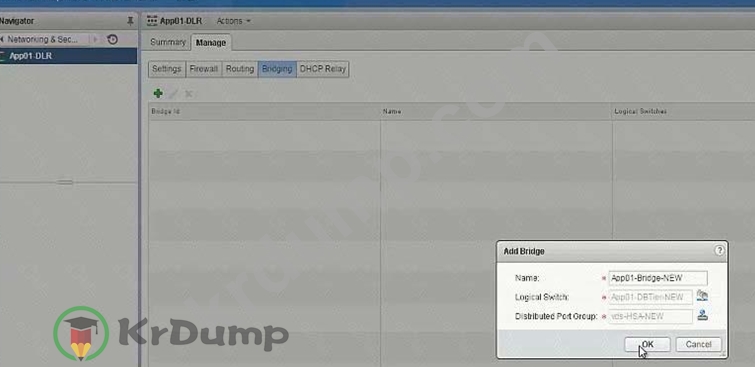The width and height of the screenshot is (755, 367).
Task: Open the navigator history clock icon
Action: click(x=112, y=39)
